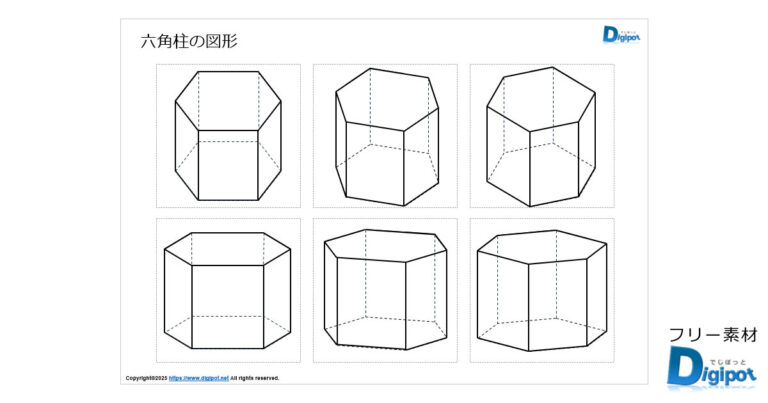Open the https://www.digipot.net link

pos(198,378)
